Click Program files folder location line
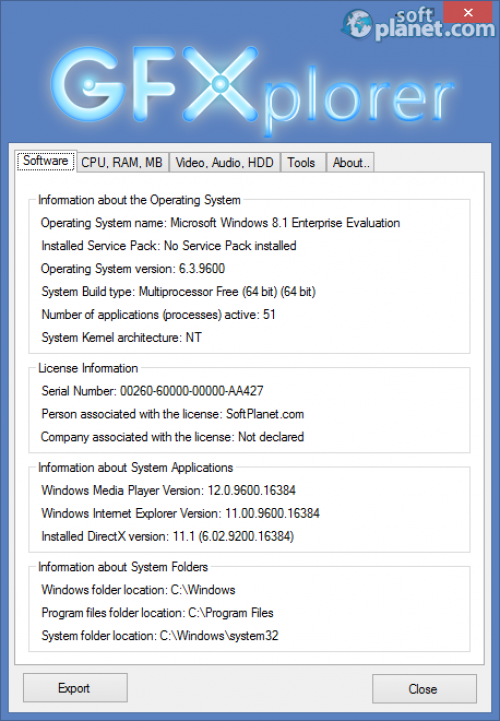500x721 pixels. pyautogui.click(x=157, y=612)
